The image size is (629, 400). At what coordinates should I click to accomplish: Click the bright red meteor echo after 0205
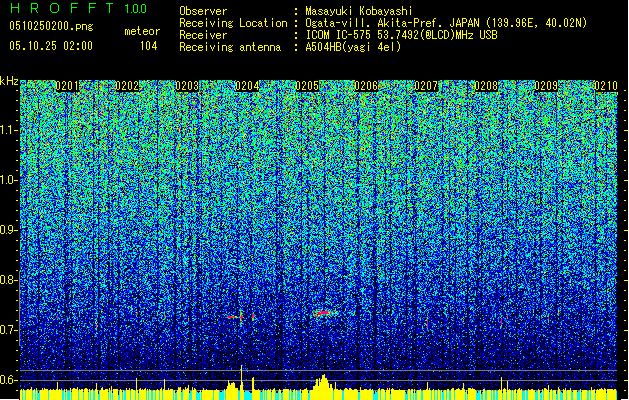click(x=323, y=313)
